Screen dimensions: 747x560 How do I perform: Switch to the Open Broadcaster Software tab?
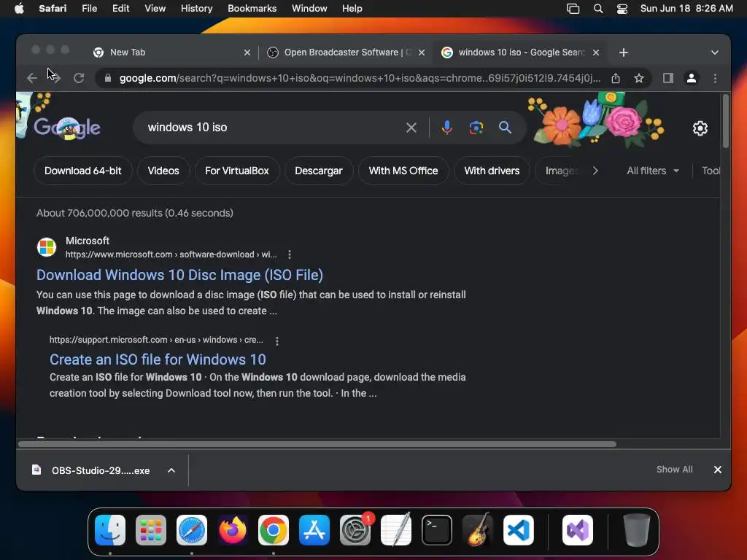click(346, 52)
